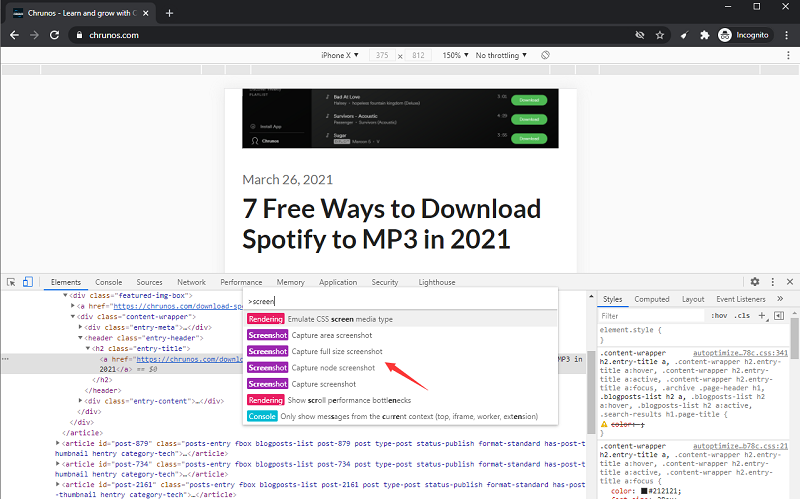Open DevTools settings gear
Image resolution: width=800 pixels, height=499 pixels.
pos(755,283)
